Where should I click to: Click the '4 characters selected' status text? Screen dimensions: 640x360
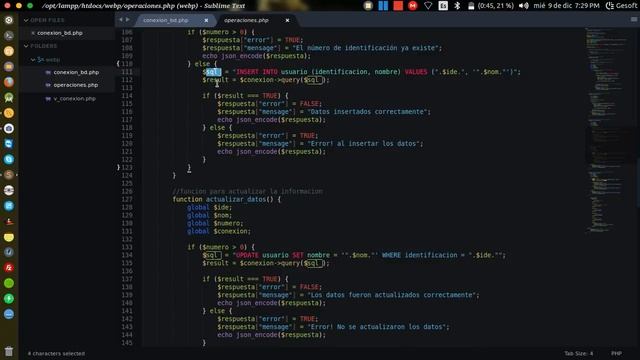coord(56,353)
